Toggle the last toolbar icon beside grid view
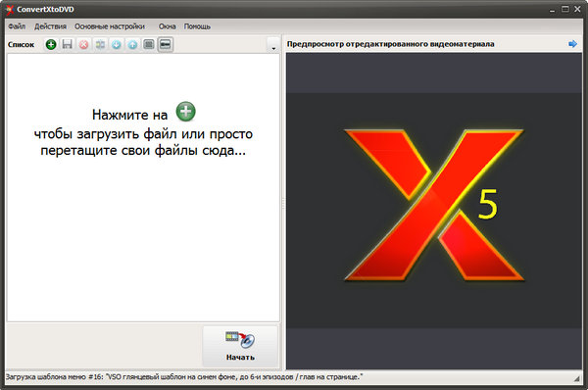Image resolution: width=588 pixels, height=390 pixels. point(166,45)
